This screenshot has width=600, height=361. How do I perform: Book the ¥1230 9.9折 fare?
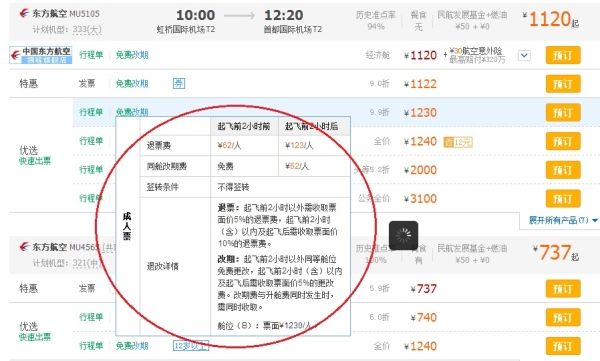point(563,113)
